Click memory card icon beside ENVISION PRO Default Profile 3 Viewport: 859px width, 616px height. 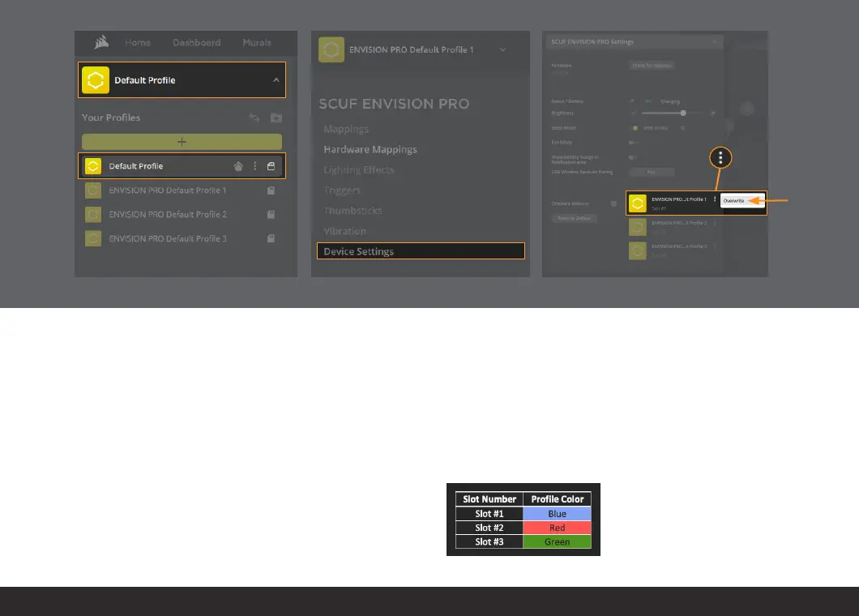click(271, 238)
